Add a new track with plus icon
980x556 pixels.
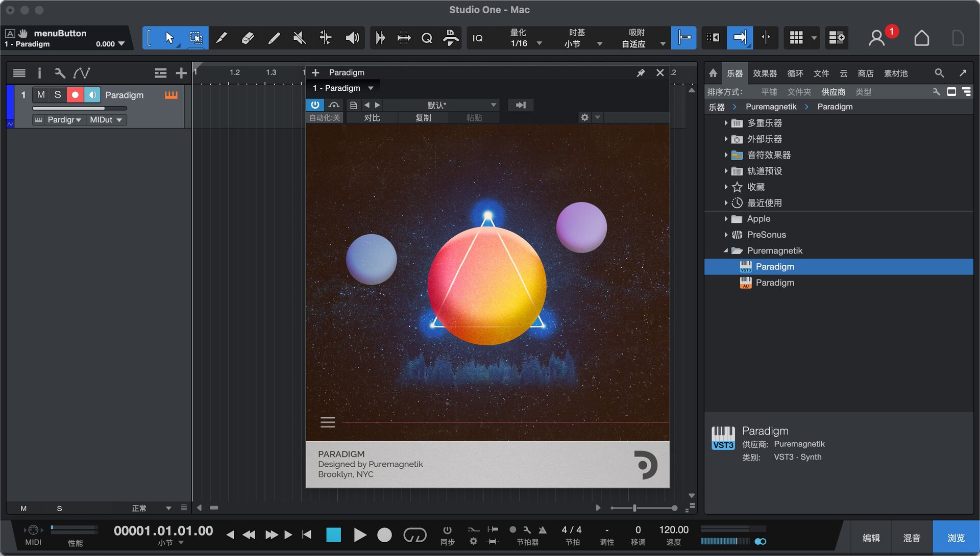coord(181,73)
